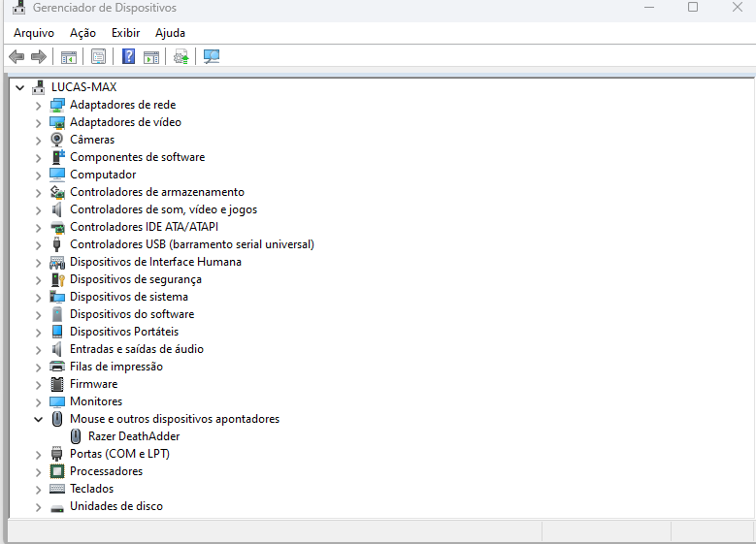Screen dimensions: 756x544
Task: Open the Exibir menu
Action: pos(125,33)
